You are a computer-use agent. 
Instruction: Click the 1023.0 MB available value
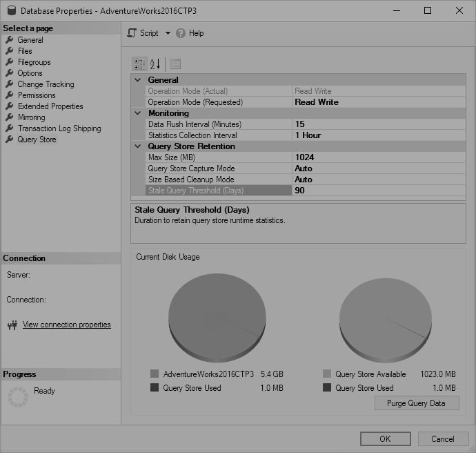tap(438, 374)
